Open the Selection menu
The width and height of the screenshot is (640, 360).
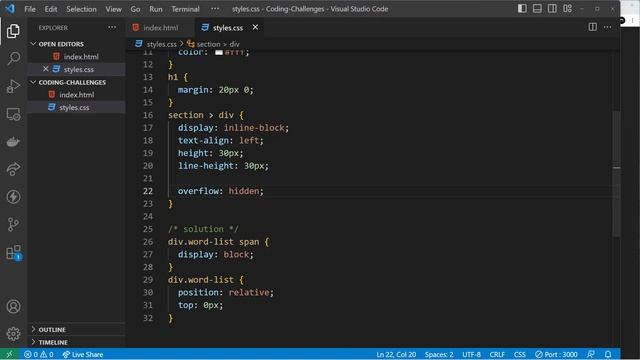[x=81, y=9]
